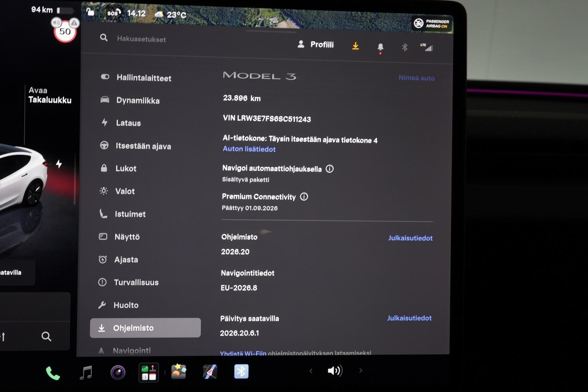
Task: Select the Ohjelmisto software menu
Action: tap(145, 328)
